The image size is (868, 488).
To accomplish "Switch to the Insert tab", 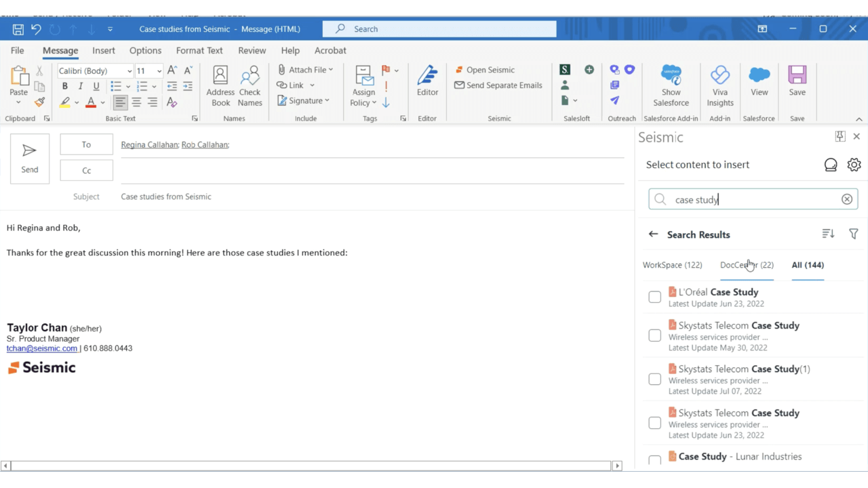I will pyautogui.click(x=104, y=50).
